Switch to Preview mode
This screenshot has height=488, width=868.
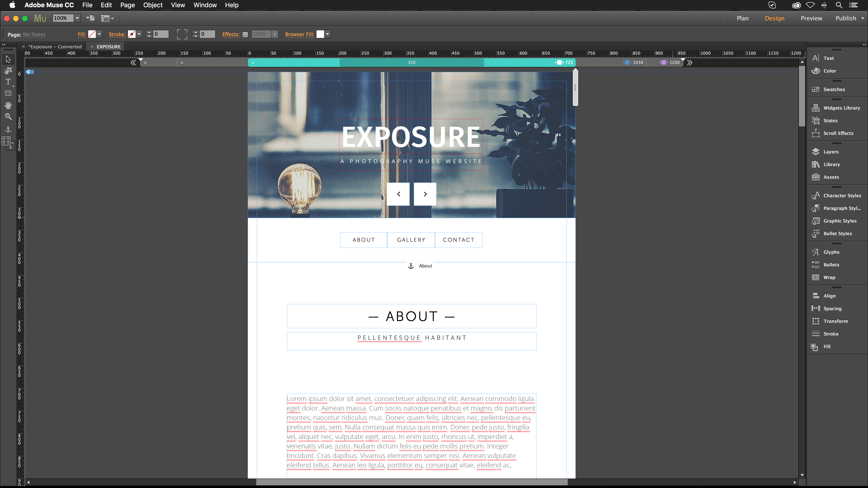(811, 18)
